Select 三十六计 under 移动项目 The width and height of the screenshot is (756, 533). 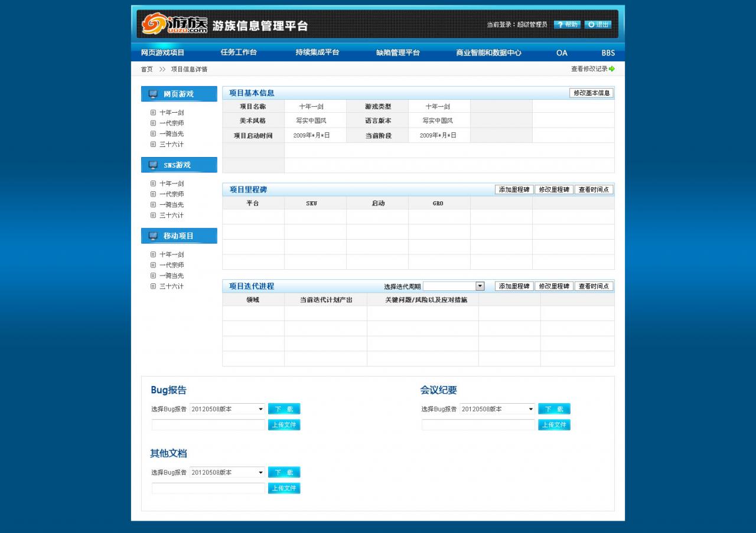[x=171, y=286]
